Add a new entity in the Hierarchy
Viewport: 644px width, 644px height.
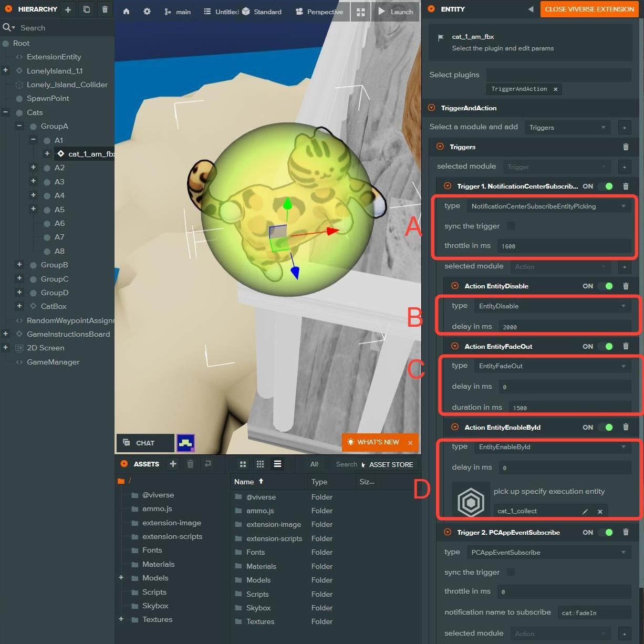[x=68, y=9]
